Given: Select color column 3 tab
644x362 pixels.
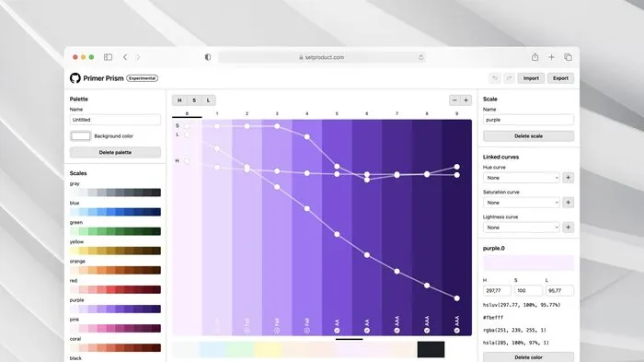Looking at the screenshot, I should (277, 113).
